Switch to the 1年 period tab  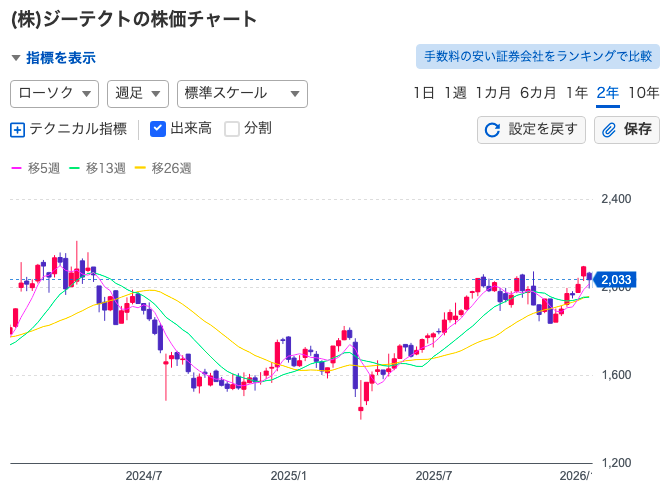point(576,93)
